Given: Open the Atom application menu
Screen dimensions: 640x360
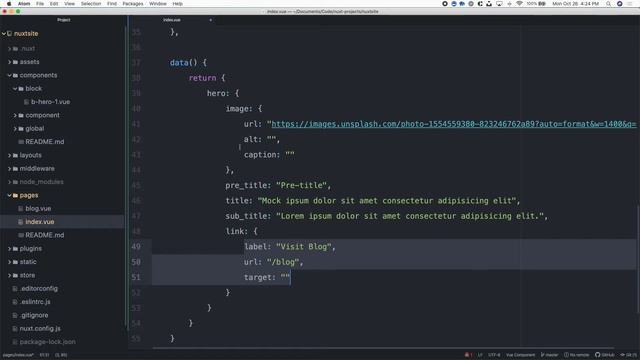Looking at the screenshot, I should pyautogui.click(x=24, y=4).
